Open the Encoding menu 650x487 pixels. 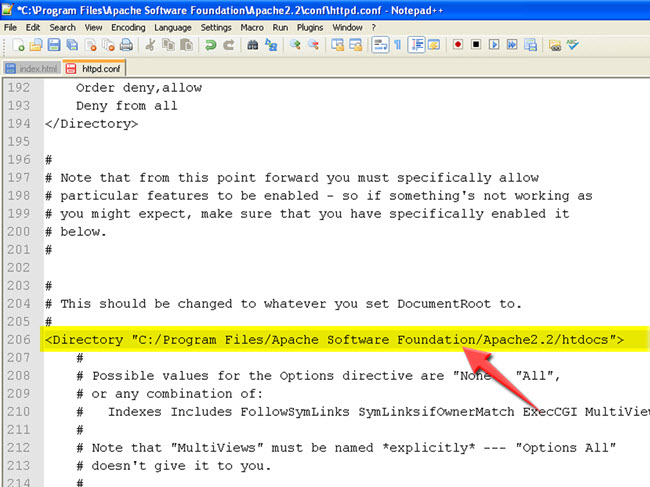click(x=128, y=27)
